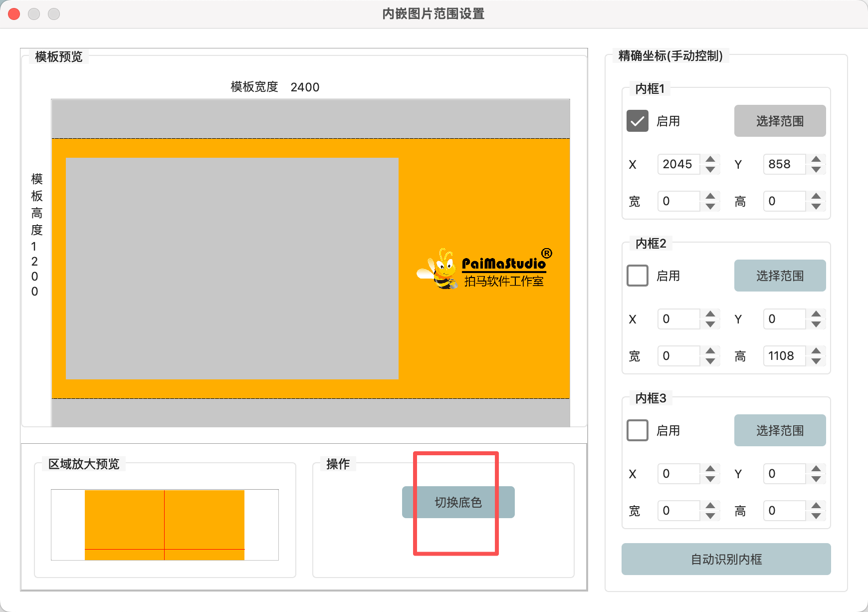Enable the 内框2 启用 checkbox
Screen dimensions: 868x612
tap(637, 276)
